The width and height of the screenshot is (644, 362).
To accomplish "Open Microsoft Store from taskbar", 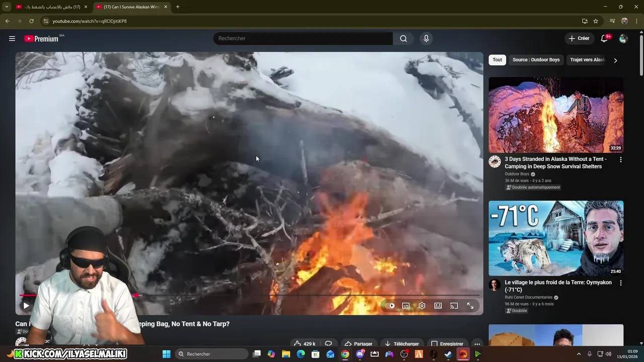I will (315, 354).
